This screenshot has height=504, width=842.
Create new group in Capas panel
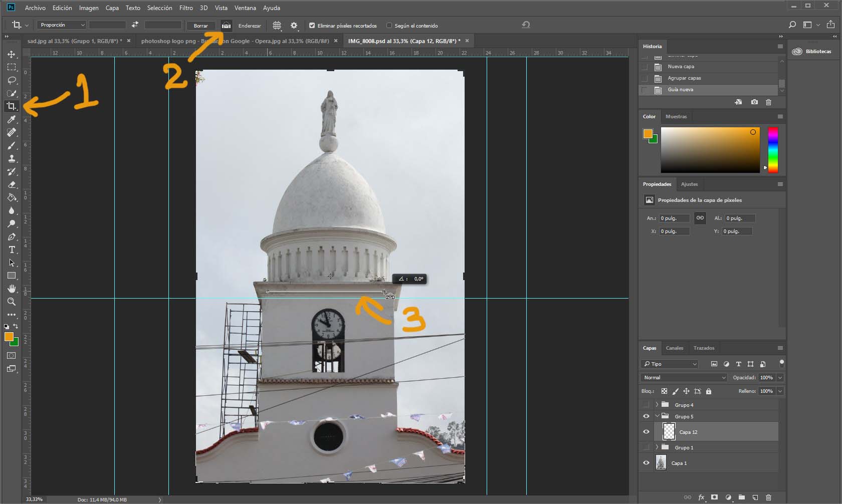tap(741, 497)
